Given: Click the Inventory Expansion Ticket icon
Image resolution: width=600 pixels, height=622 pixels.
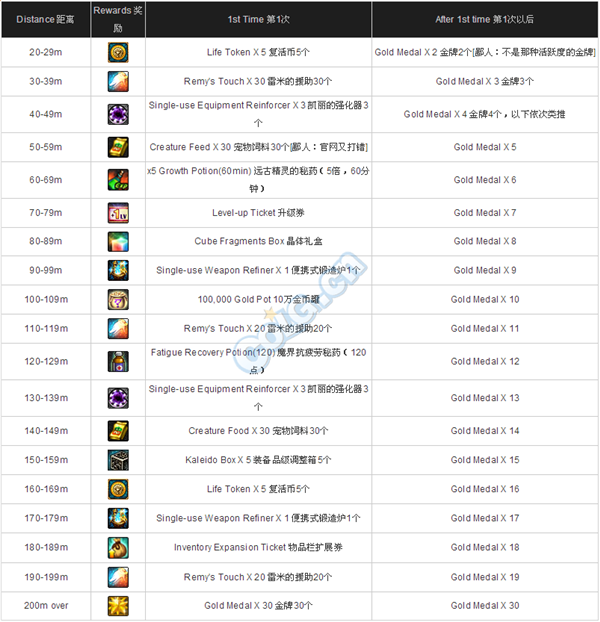Looking at the screenshot, I should tap(118, 548).
